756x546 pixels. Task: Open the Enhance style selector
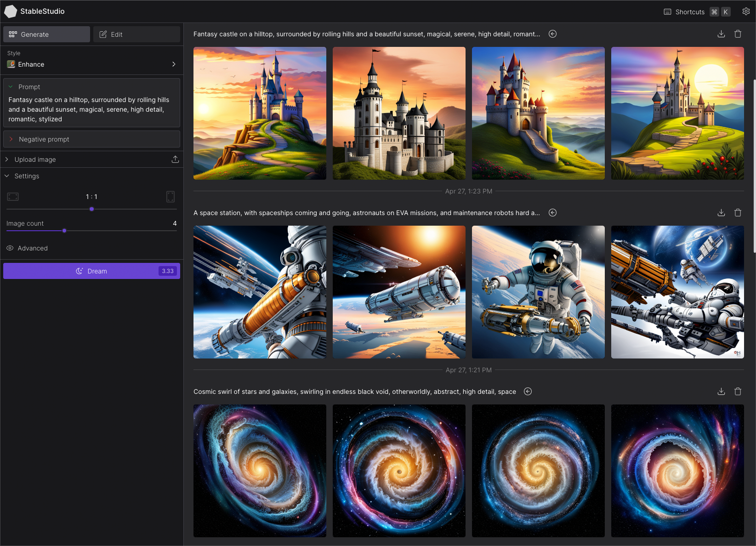pyautogui.click(x=91, y=64)
